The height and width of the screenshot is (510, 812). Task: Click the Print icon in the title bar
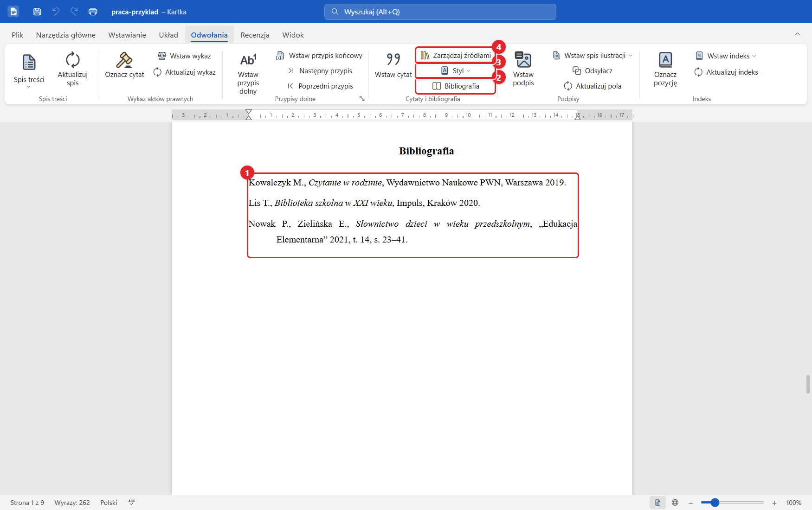93,12
